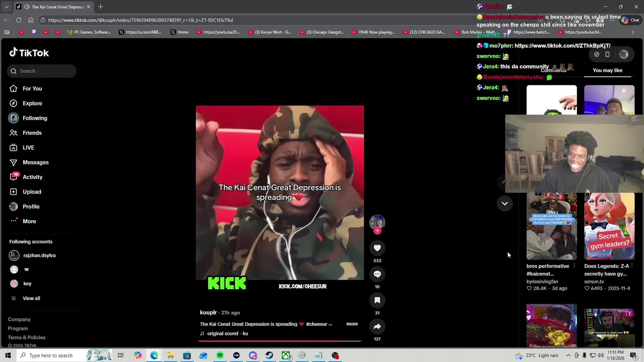Open the kuuplr username link
The image size is (644, 362).
(208, 313)
